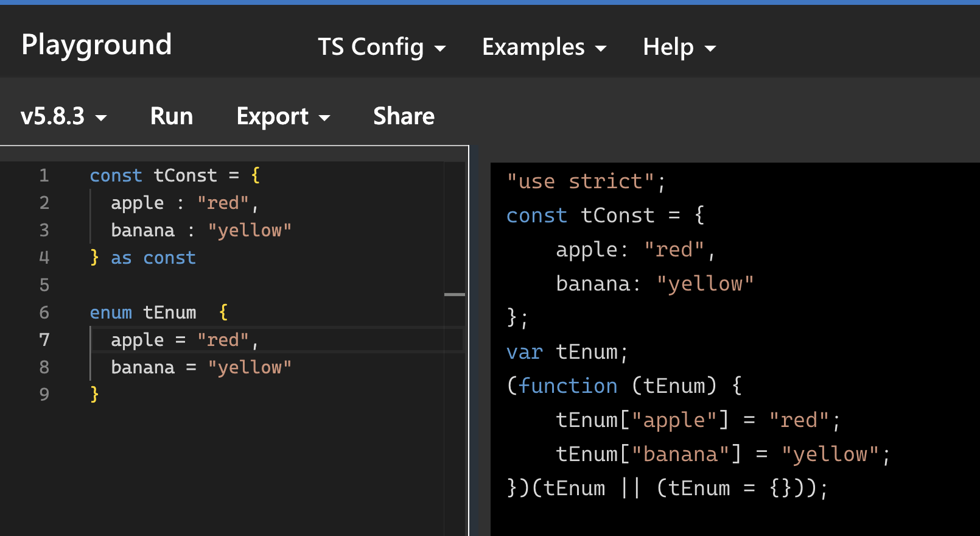Open the Help dropdown menu

pyautogui.click(x=679, y=47)
